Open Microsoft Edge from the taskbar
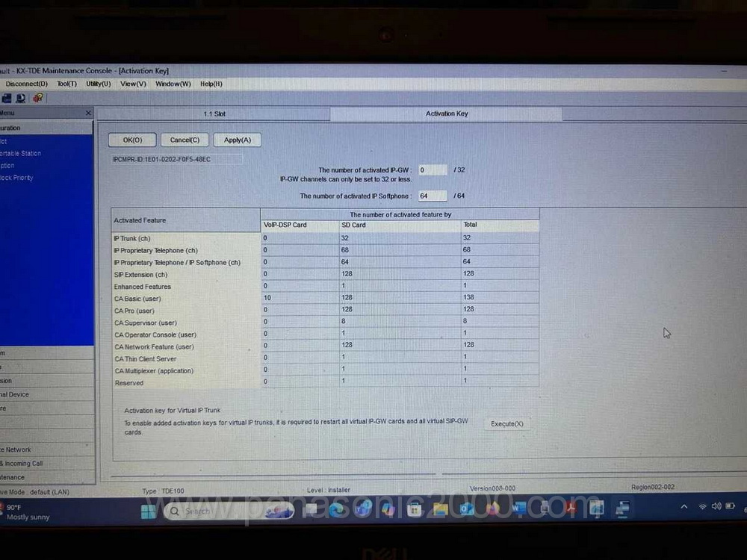Screen dimensions: 747x560 [x=337, y=510]
